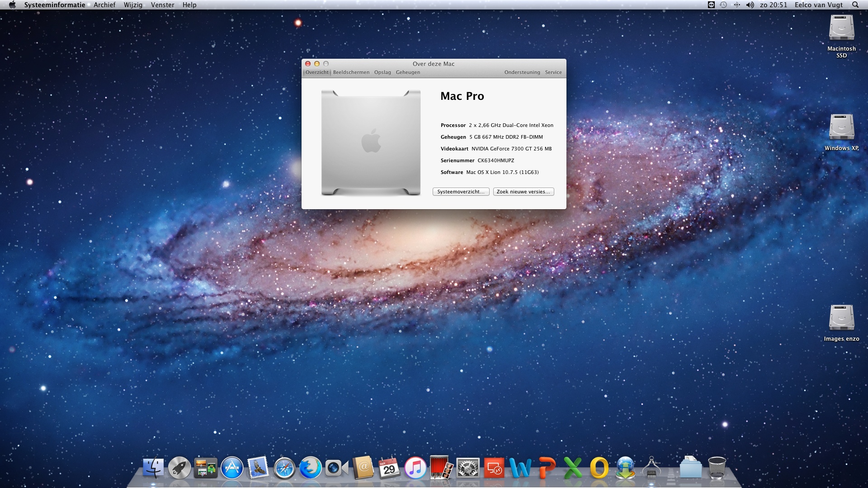Open Firefox from the dock
Image resolution: width=868 pixels, height=488 pixels.
310,468
